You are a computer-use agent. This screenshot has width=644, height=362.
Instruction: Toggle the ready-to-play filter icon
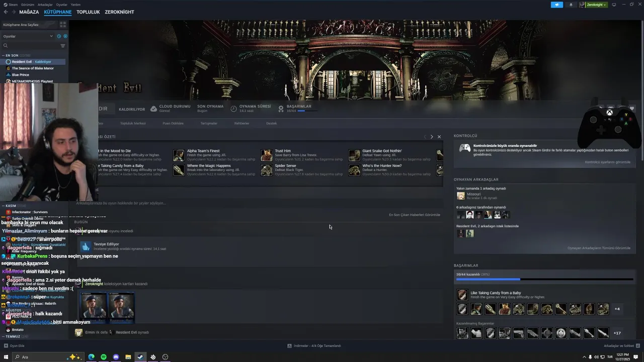click(x=65, y=36)
